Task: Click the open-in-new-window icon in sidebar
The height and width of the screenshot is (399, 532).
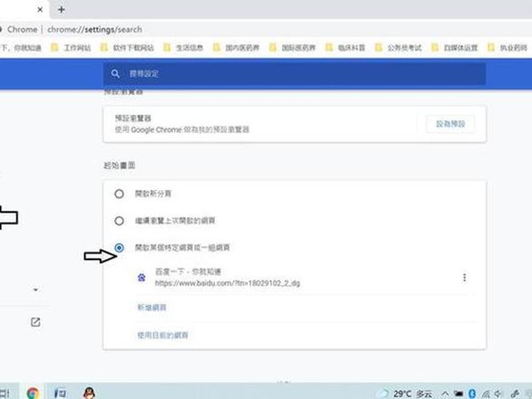Action: (35, 322)
